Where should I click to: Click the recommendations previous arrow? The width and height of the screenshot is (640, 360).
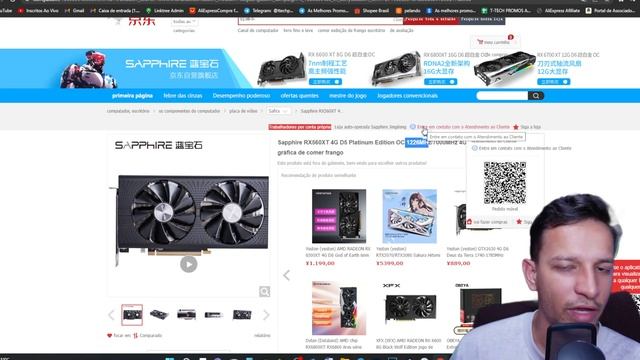(287, 276)
